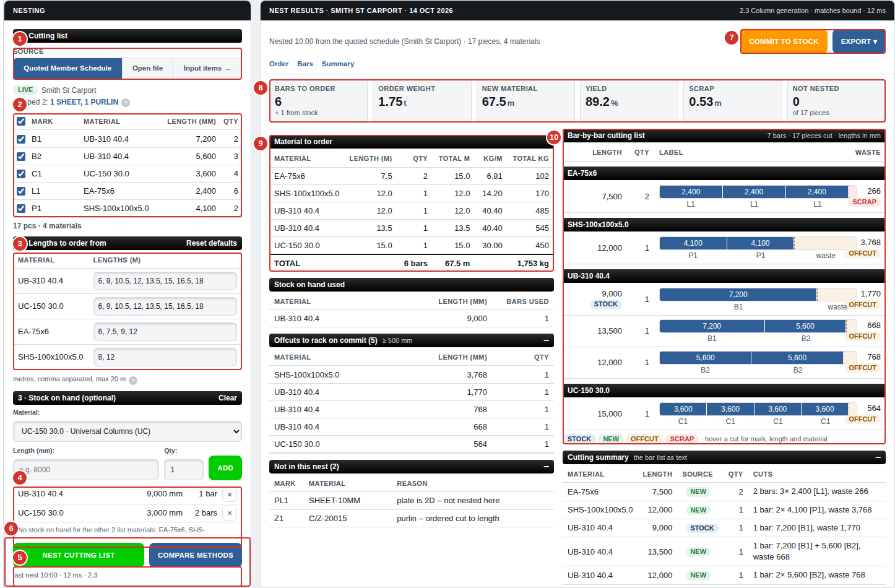Go to the Summary section link

click(x=338, y=64)
